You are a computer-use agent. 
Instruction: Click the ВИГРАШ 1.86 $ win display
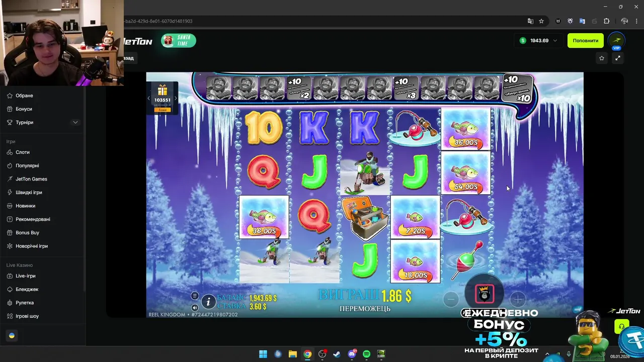[x=365, y=296]
